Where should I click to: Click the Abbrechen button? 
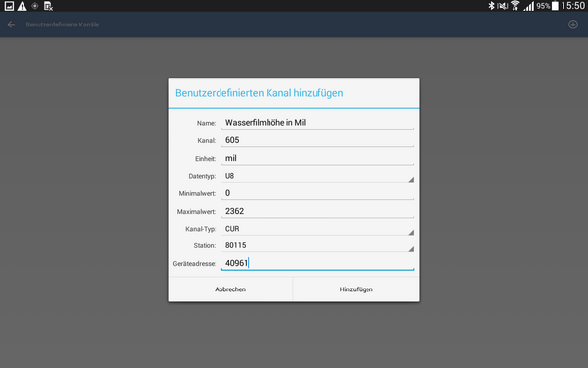230,289
